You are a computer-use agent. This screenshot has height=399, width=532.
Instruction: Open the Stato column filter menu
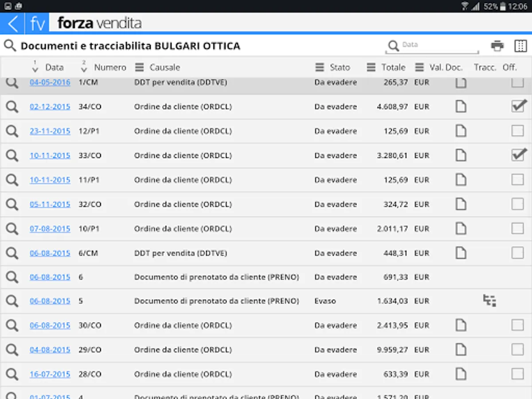(x=320, y=67)
